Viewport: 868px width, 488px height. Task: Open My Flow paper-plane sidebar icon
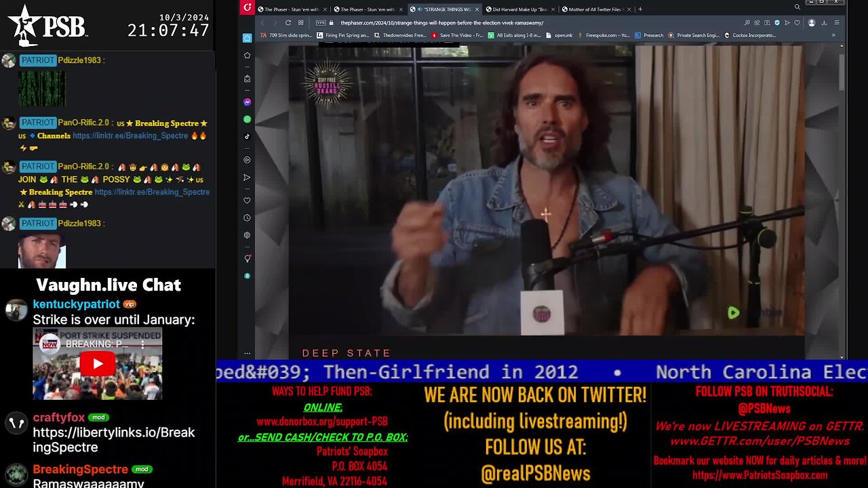pos(247,178)
